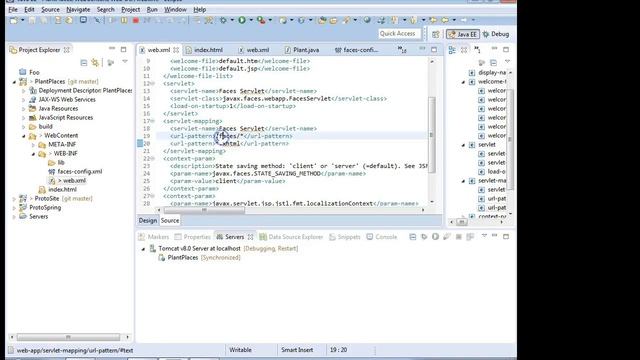Close the active web.xml editor tab
Image resolution: width=640 pixels, height=360 pixels.
pyautogui.click(x=176, y=50)
